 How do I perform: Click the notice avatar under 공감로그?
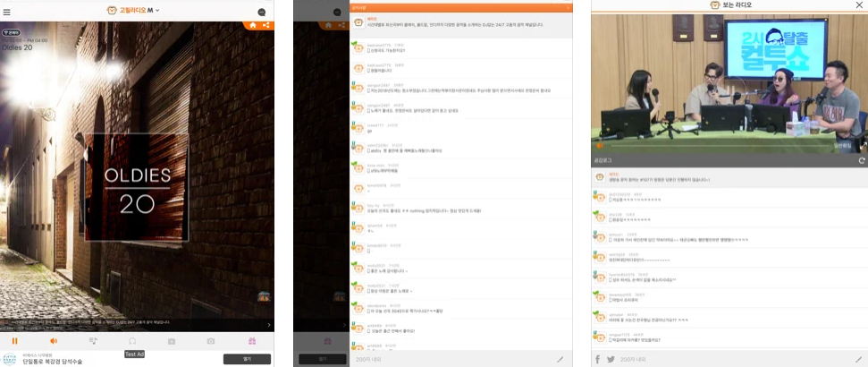tap(600, 177)
